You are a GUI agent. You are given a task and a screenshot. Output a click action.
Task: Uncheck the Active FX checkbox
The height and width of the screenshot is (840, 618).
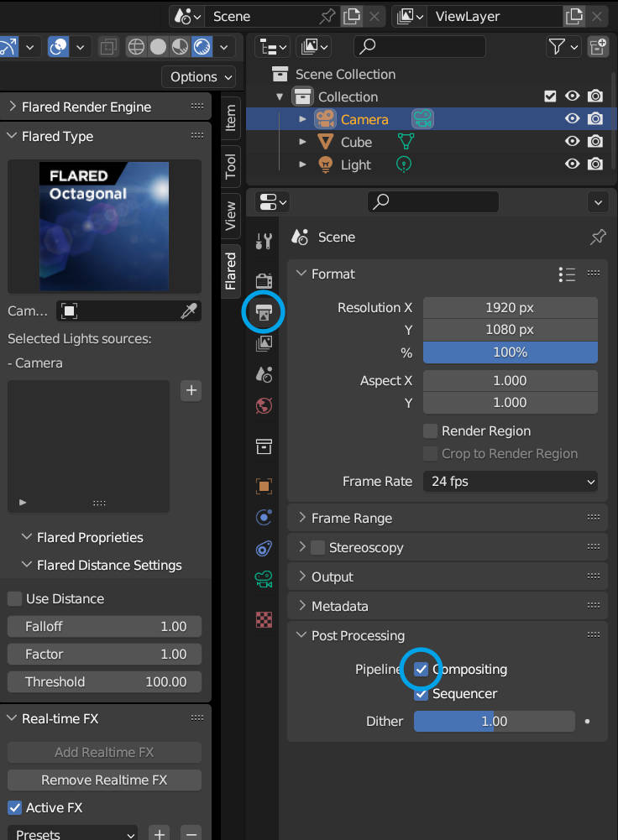click(14, 807)
